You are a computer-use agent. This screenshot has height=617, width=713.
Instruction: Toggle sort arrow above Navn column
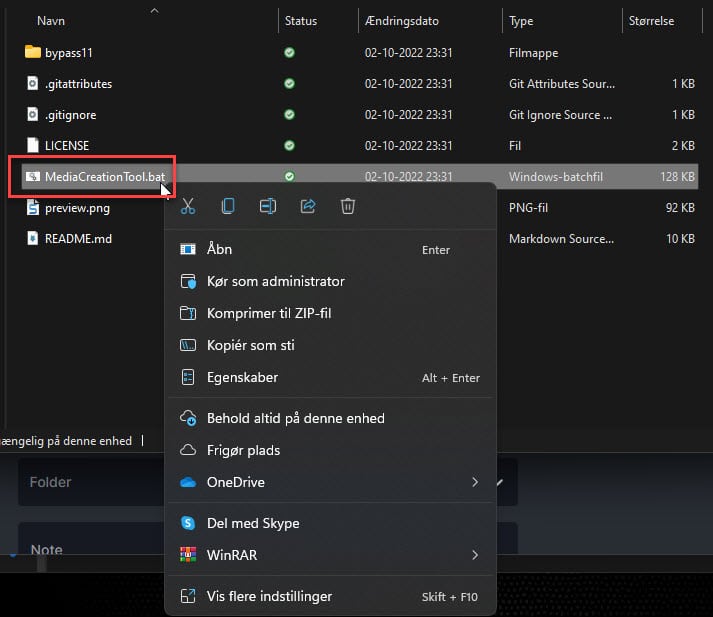(155, 10)
